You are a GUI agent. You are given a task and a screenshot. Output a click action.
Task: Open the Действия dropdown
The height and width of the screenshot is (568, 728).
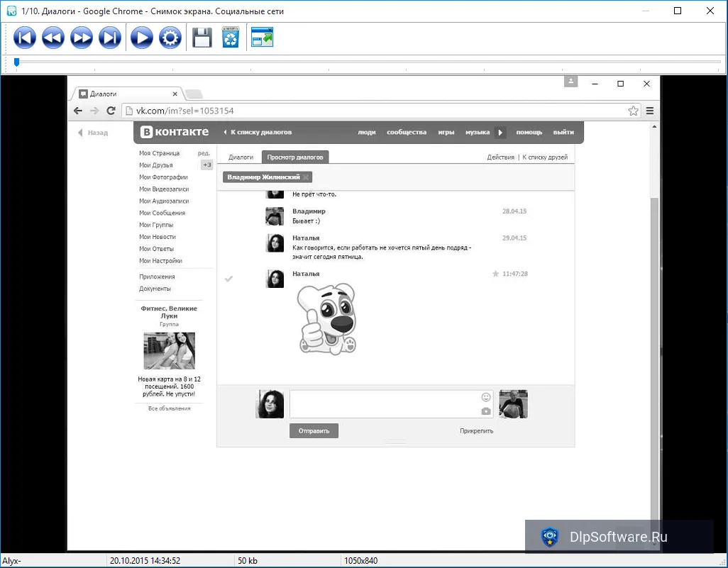coord(500,157)
